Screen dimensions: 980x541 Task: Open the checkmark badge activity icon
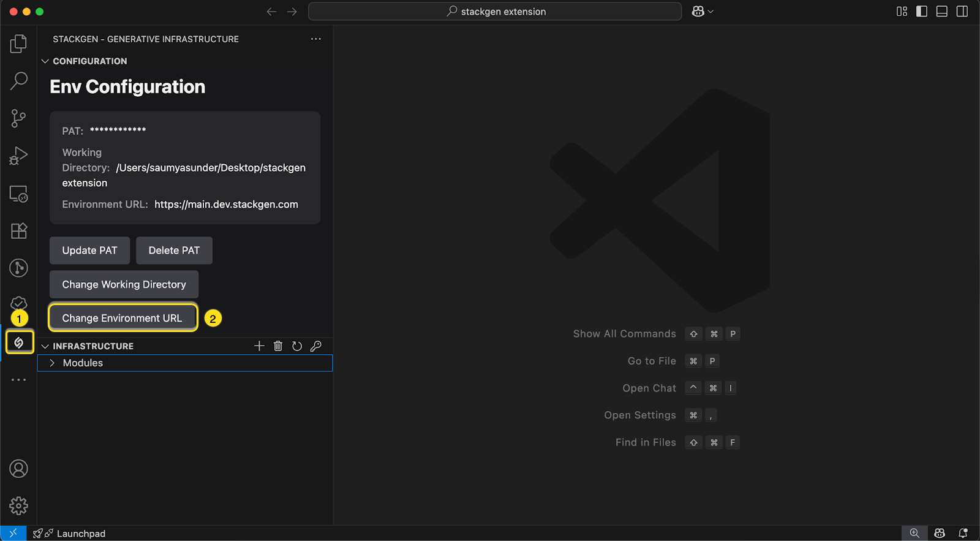(18, 303)
